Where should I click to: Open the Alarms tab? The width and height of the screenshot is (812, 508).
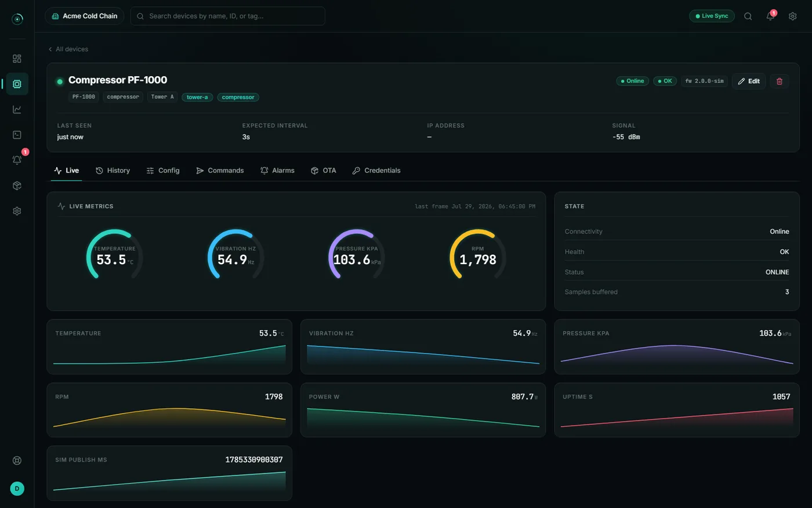[x=277, y=171]
